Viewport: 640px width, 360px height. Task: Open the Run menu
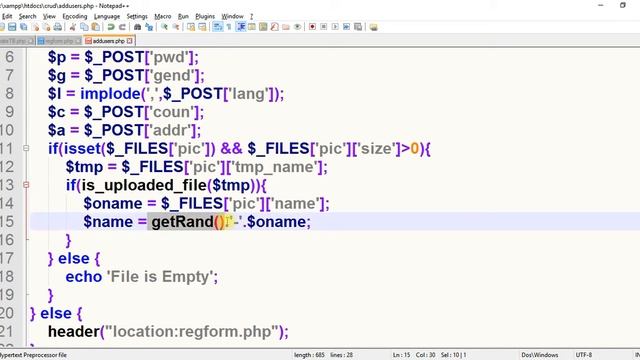[x=183, y=16]
